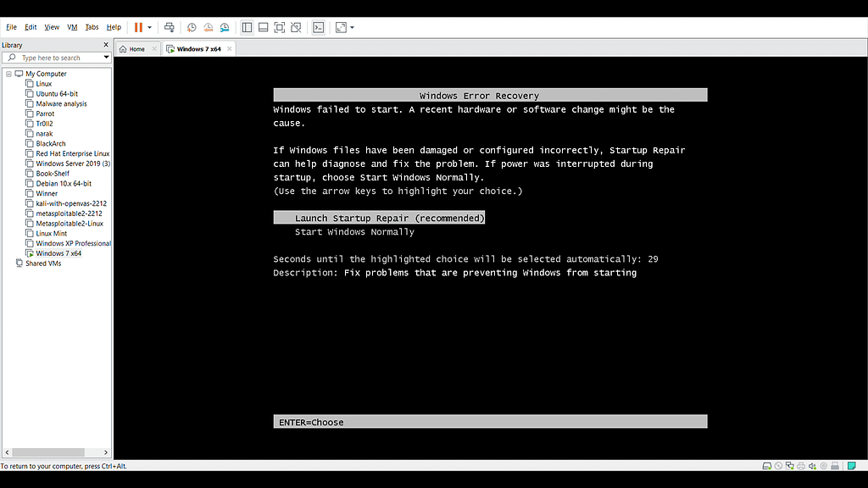Open the stretch guest dropdown arrow
The height and width of the screenshot is (488, 868).
pos(352,28)
